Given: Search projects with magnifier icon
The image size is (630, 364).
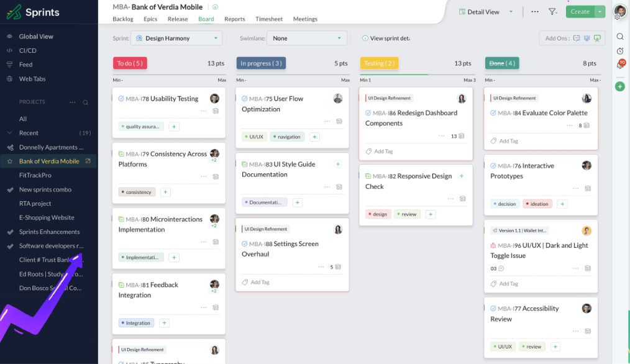Looking at the screenshot, I should click(86, 102).
